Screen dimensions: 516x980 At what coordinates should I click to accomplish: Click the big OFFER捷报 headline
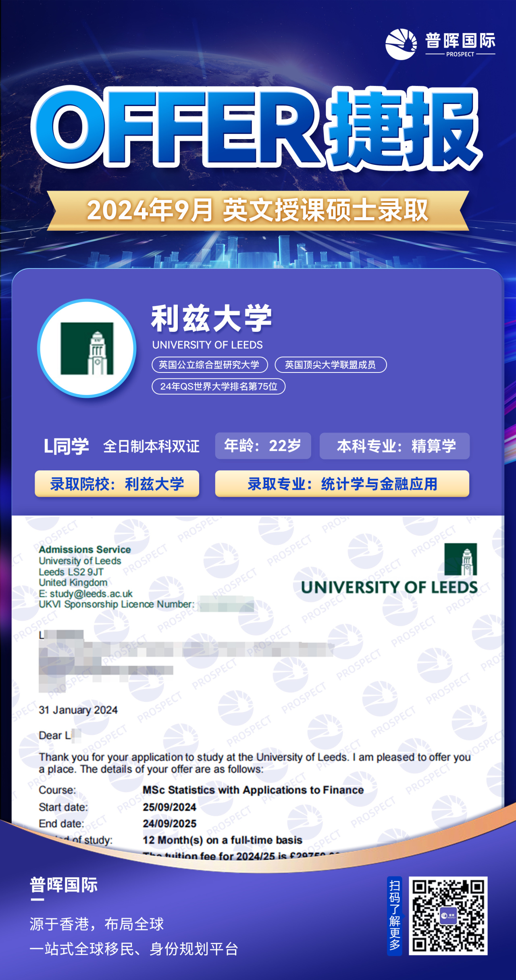[256, 128]
